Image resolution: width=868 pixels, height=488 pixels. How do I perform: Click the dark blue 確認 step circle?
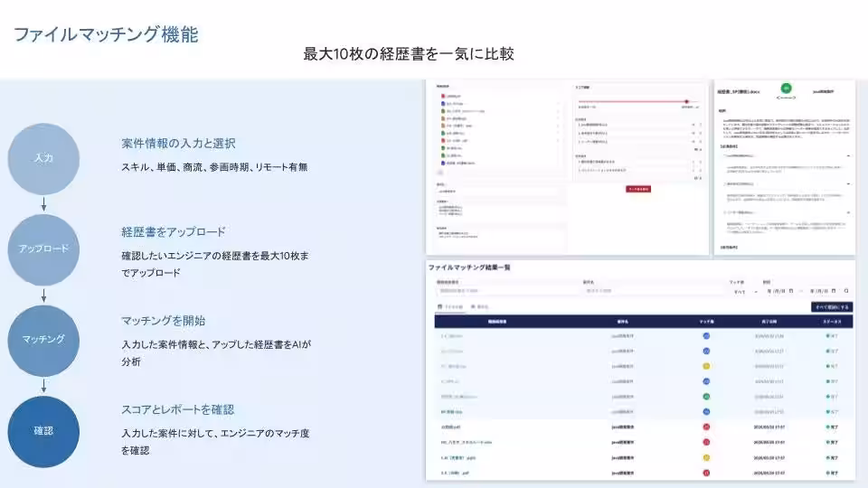tap(43, 432)
